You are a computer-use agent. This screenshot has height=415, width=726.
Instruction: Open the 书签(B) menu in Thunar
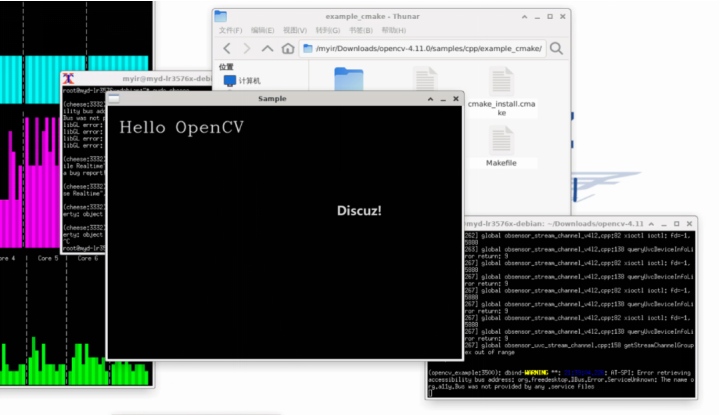coord(359,30)
